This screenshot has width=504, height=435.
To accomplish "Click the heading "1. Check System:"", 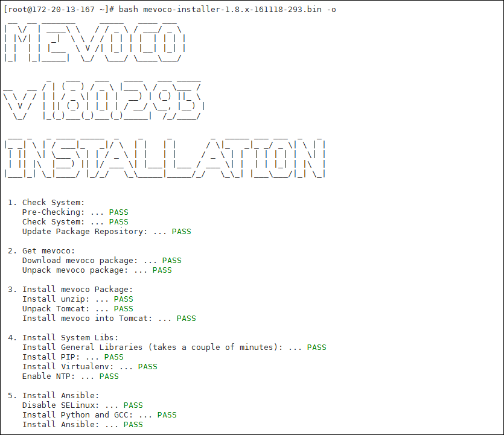I will (x=46, y=202).
